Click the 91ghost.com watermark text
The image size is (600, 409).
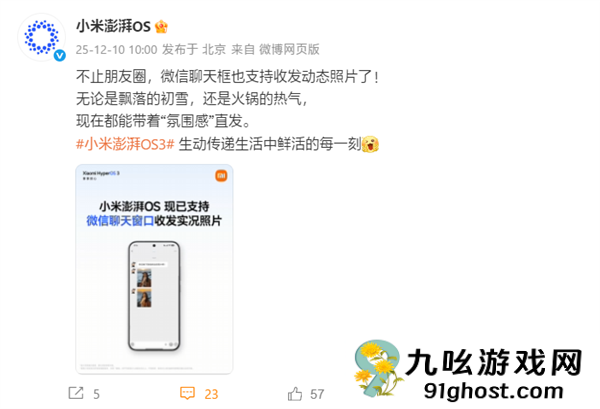pos(494,391)
